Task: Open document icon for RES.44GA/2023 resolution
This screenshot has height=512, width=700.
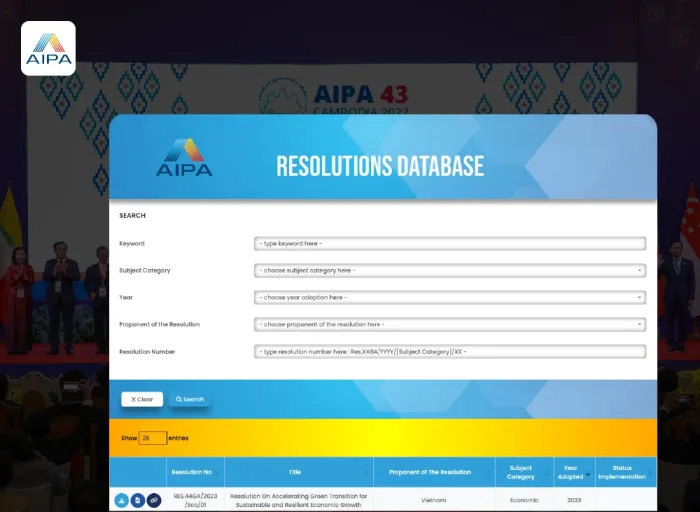Action: coord(138,500)
